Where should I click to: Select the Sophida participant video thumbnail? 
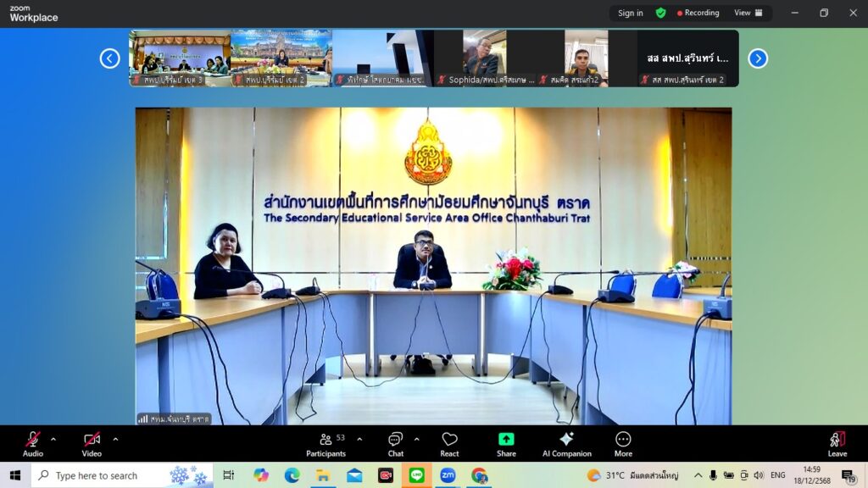(x=484, y=58)
